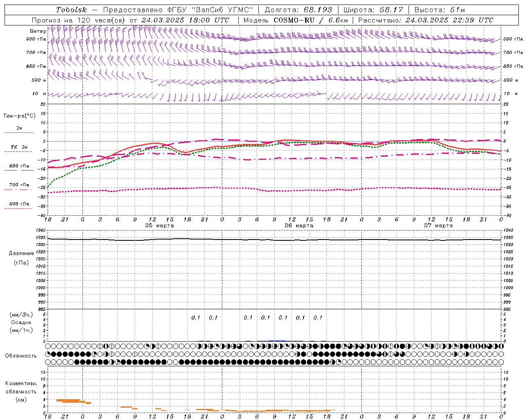Click the 'Td 2м' dew point legend entry
This screenshot has height=420, width=525.
[x=19, y=147]
